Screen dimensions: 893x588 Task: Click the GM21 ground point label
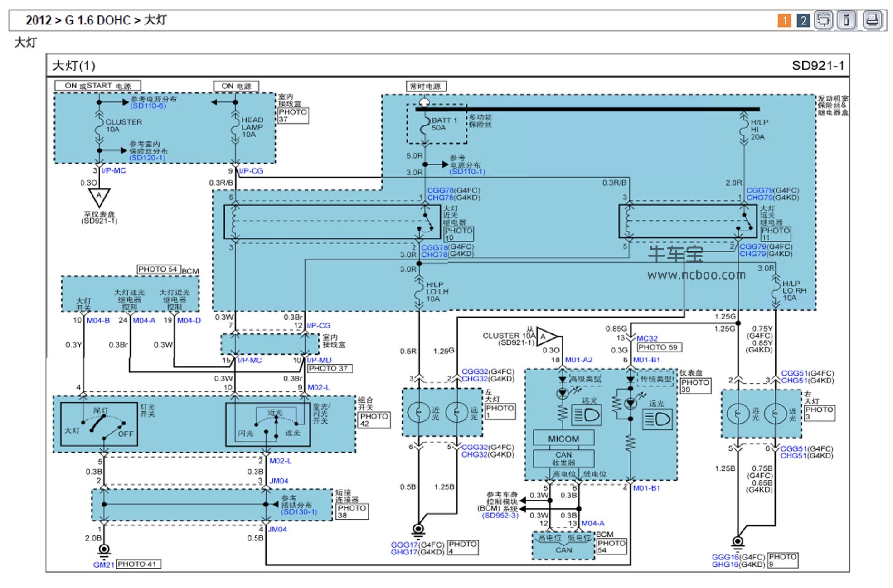pyautogui.click(x=104, y=565)
